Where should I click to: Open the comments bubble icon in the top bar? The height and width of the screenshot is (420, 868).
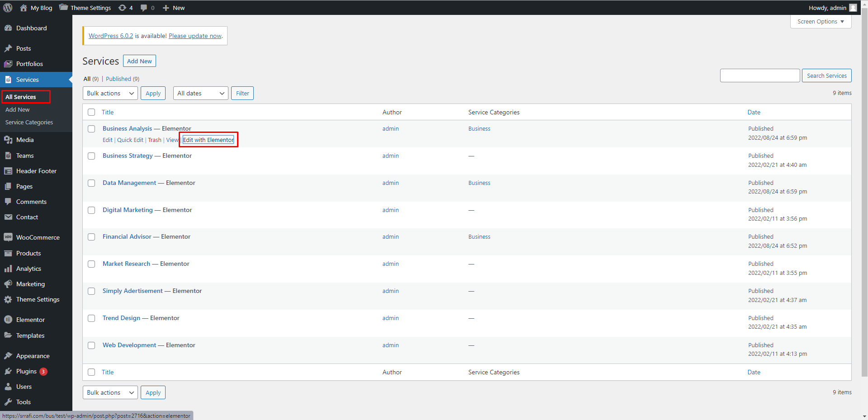[144, 8]
